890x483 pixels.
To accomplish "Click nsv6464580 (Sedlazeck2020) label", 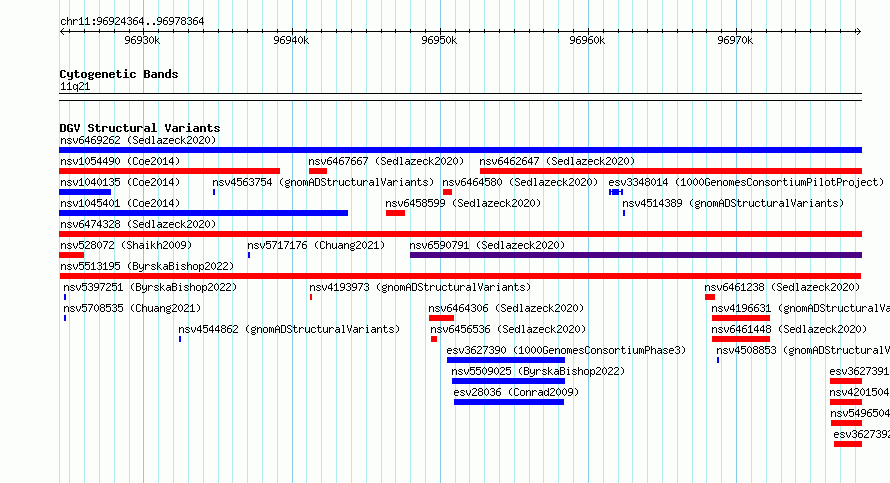I will 520,182.
